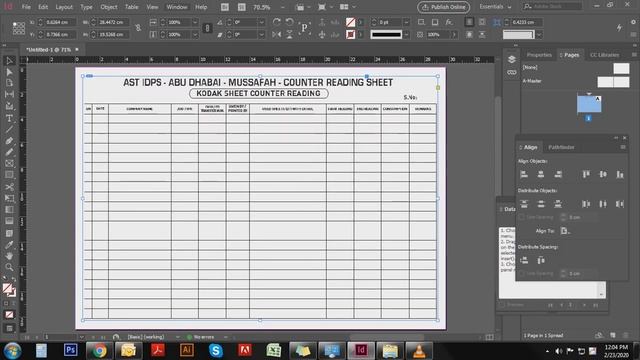This screenshot has width=640, height=360.
Task: Click the Publish Online button
Action: (444, 7)
